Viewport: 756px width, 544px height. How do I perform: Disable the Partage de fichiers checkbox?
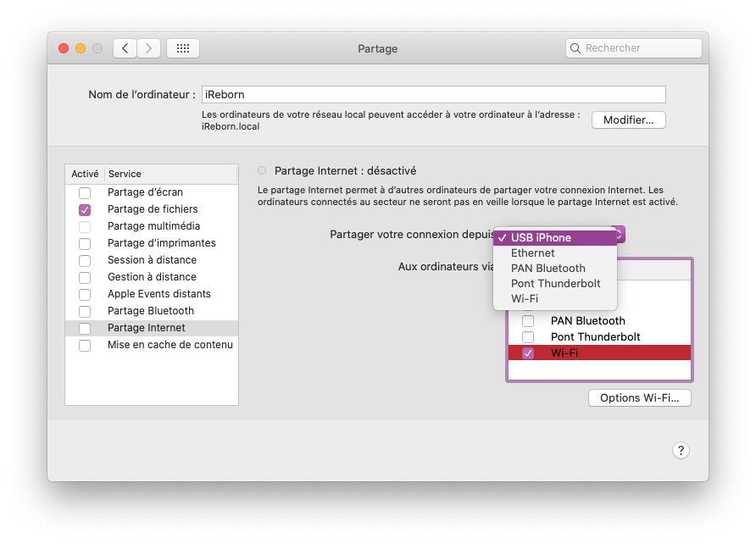click(84, 209)
